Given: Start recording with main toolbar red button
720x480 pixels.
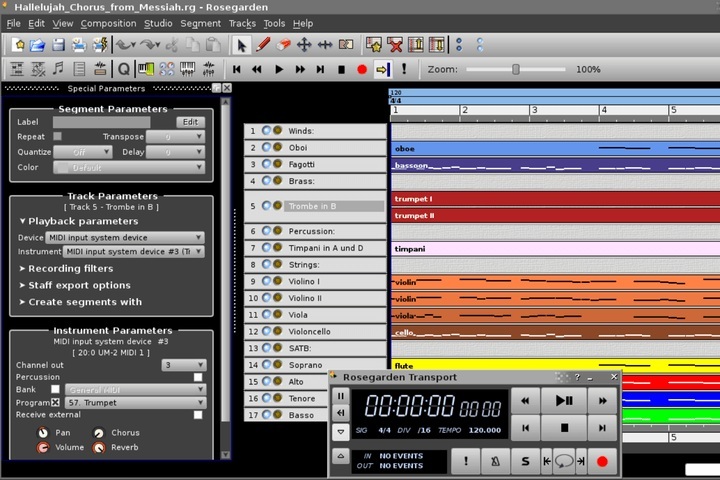Looking at the screenshot, I should (x=362, y=69).
